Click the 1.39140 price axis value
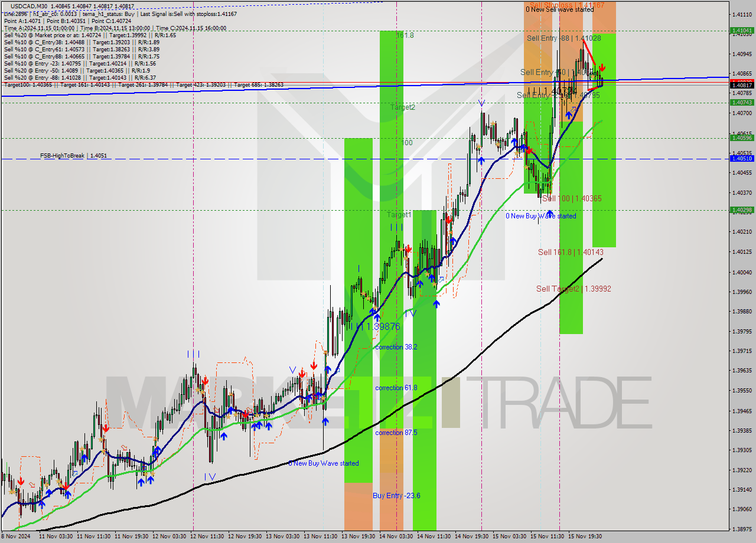This screenshot has width=756, height=543. (x=742, y=489)
